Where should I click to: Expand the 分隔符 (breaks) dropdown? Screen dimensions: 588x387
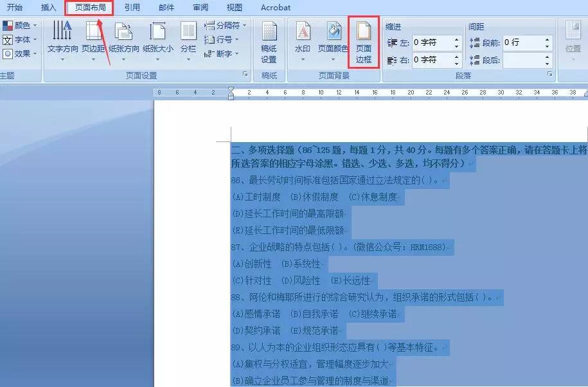pos(224,26)
